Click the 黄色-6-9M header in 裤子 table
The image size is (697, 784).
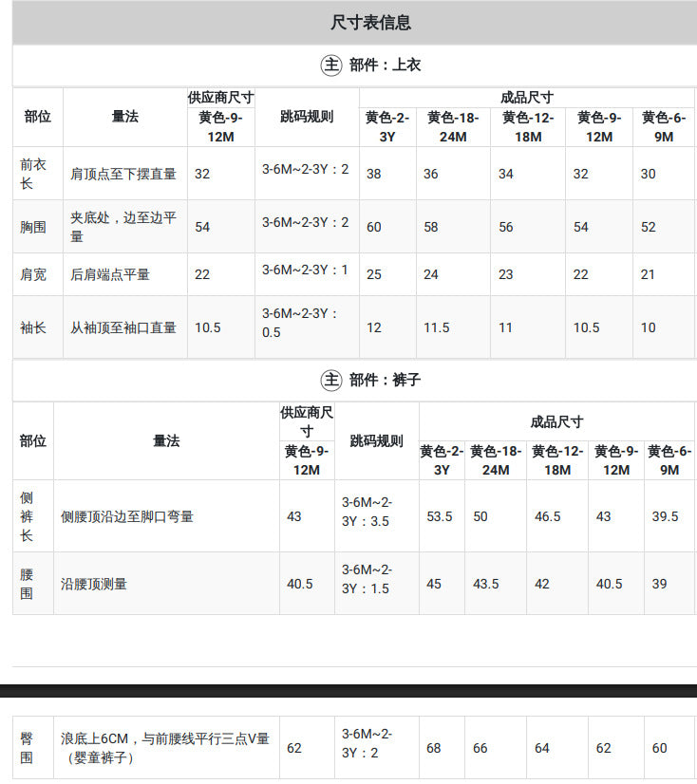(x=669, y=460)
